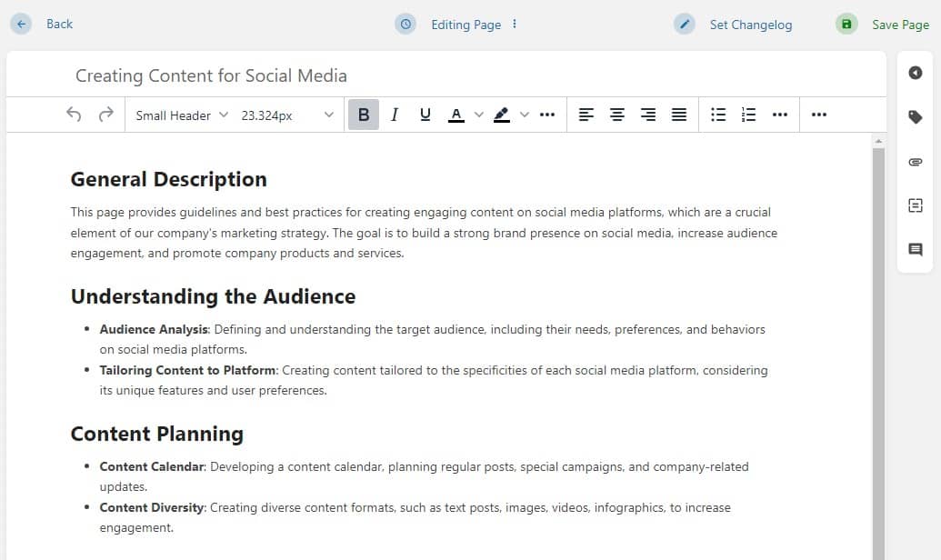
Task: Click the Set Changelog button
Action: point(734,25)
